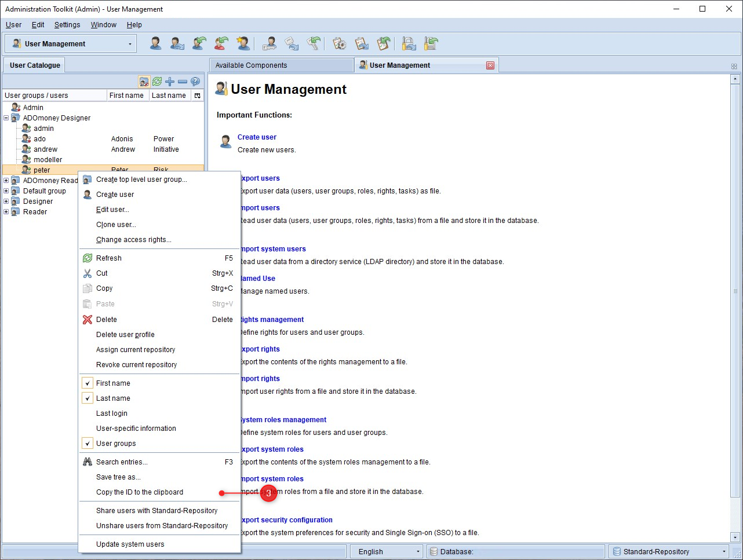Select Clone user... from the context menu

(159, 225)
